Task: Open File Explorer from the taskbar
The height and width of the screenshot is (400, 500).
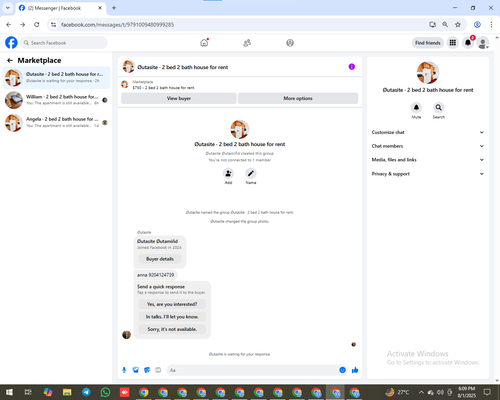Action: coord(67,392)
